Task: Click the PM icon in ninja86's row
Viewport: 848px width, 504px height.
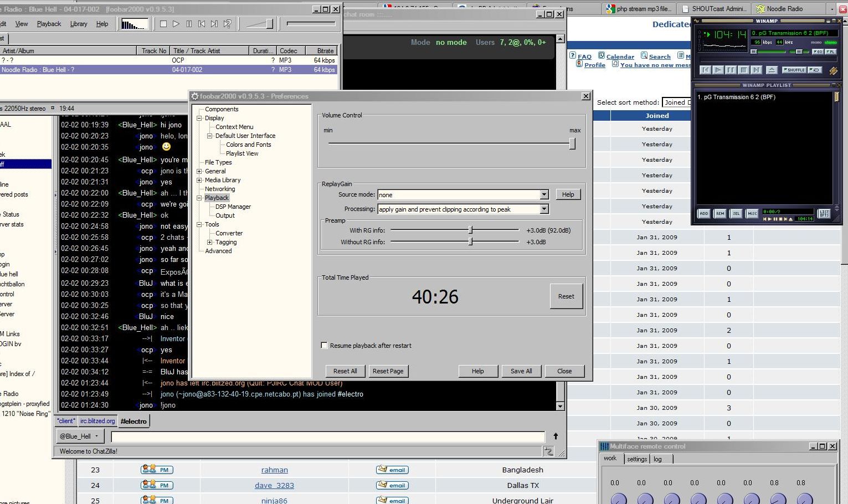Action: [157, 500]
